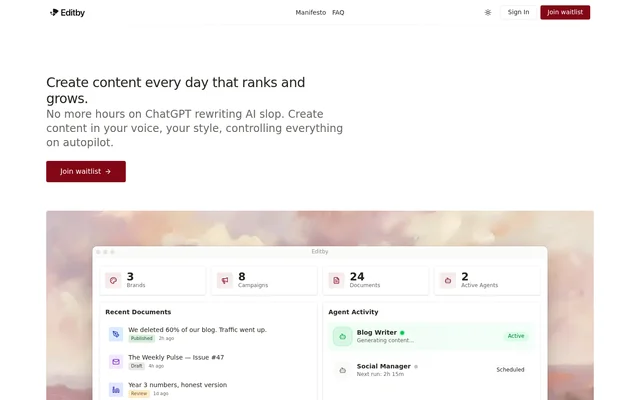The image size is (640, 400).
Task: Click the 'Generating content...' status text
Action: pos(385,340)
